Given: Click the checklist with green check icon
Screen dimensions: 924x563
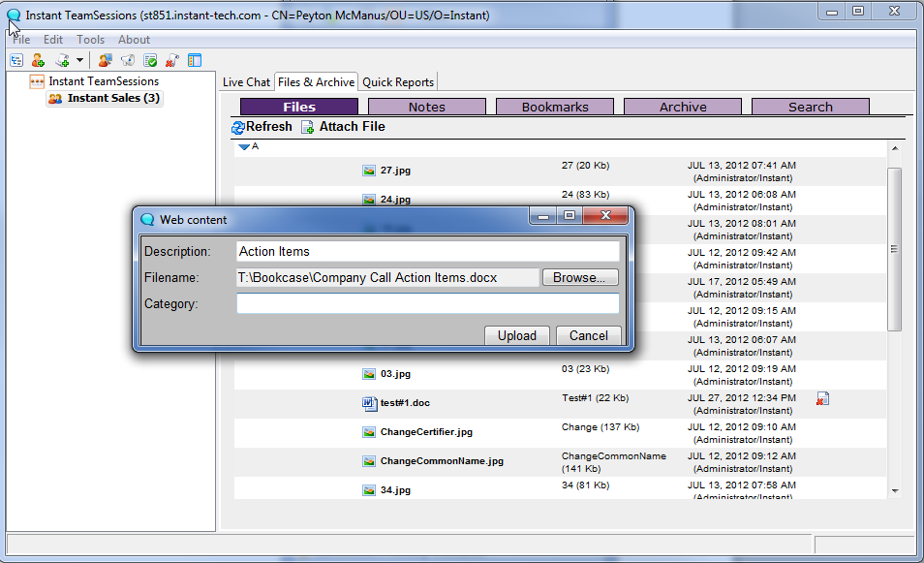Looking at the screenshot, I should (x=150, y=60).
